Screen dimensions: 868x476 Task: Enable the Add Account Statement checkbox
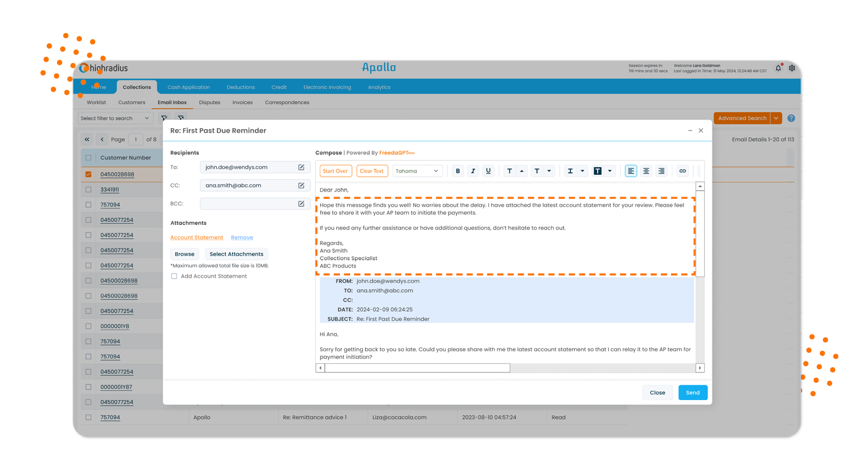pos(174,276)
